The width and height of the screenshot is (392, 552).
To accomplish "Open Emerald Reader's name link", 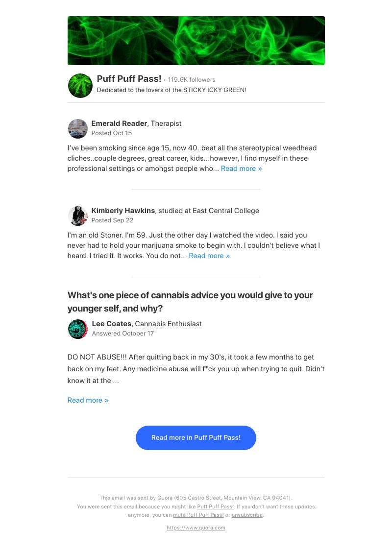I will [119, 123].
